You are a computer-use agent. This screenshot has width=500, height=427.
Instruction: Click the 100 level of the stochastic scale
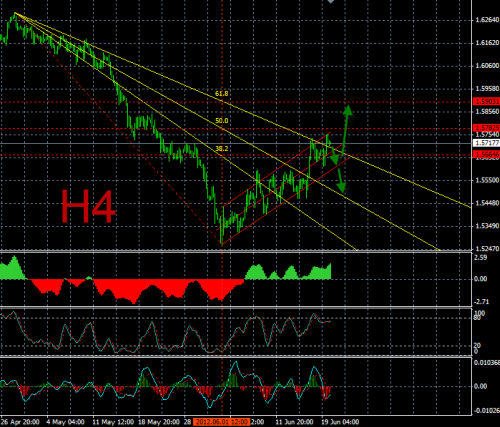[480, 313]
